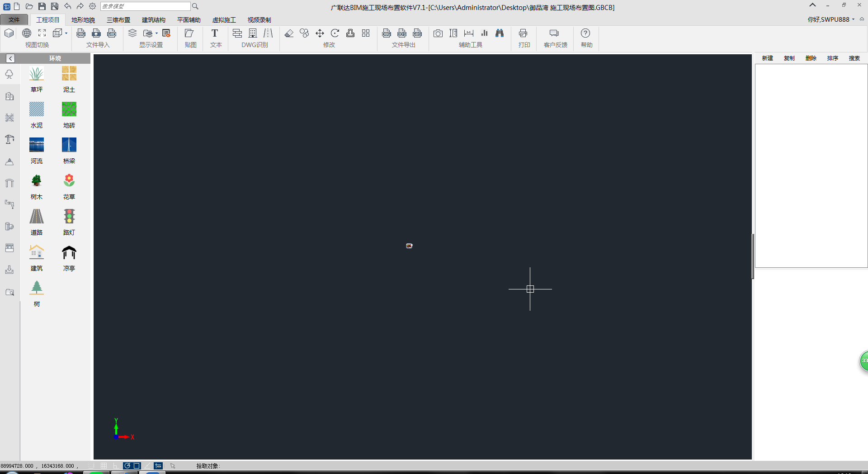Click the 删除 button in right panel
Viewport: 868px width, 474px height.
coord(811,58)
